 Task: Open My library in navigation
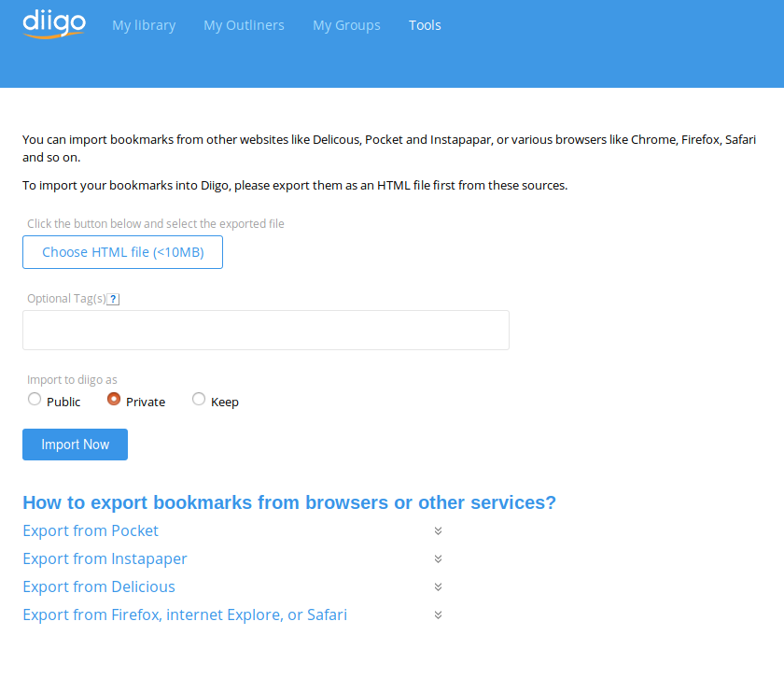[x=144, y=25]
